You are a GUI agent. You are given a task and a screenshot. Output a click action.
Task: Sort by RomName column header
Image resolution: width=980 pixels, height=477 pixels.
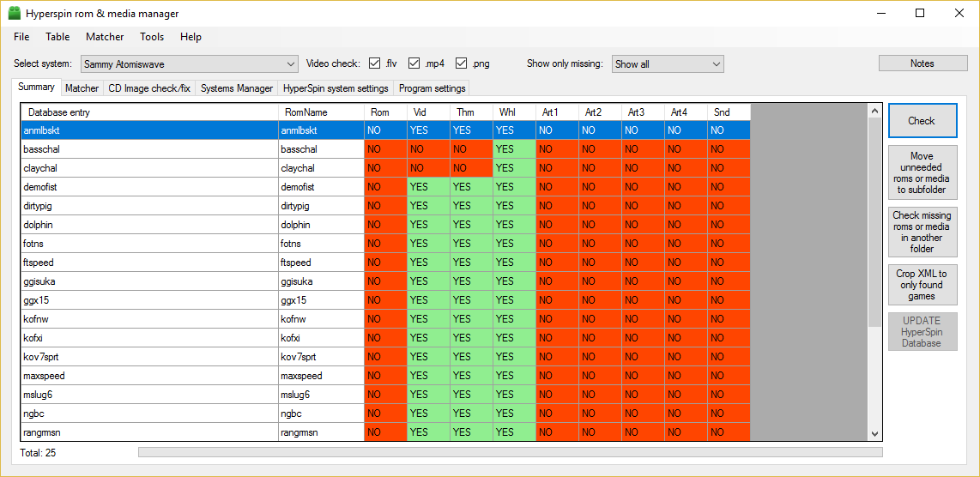click(321, 112)
